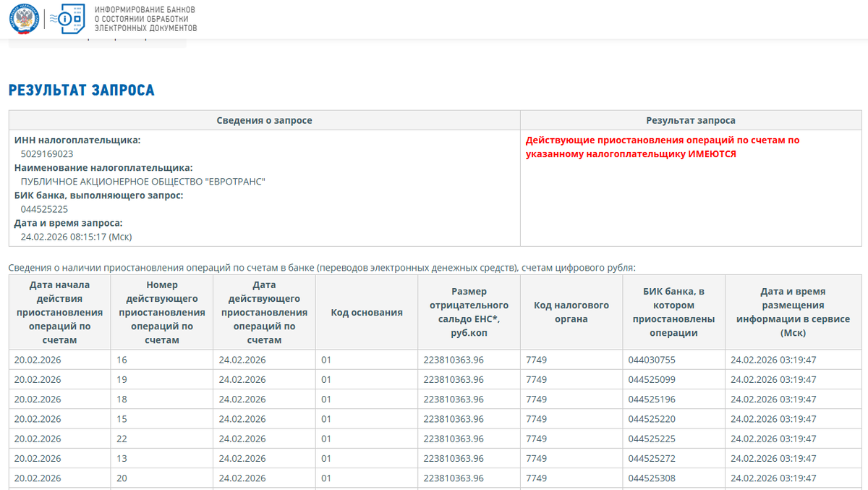
Task: Click the 'Код основания' column header
Action: tap(367, 312)
